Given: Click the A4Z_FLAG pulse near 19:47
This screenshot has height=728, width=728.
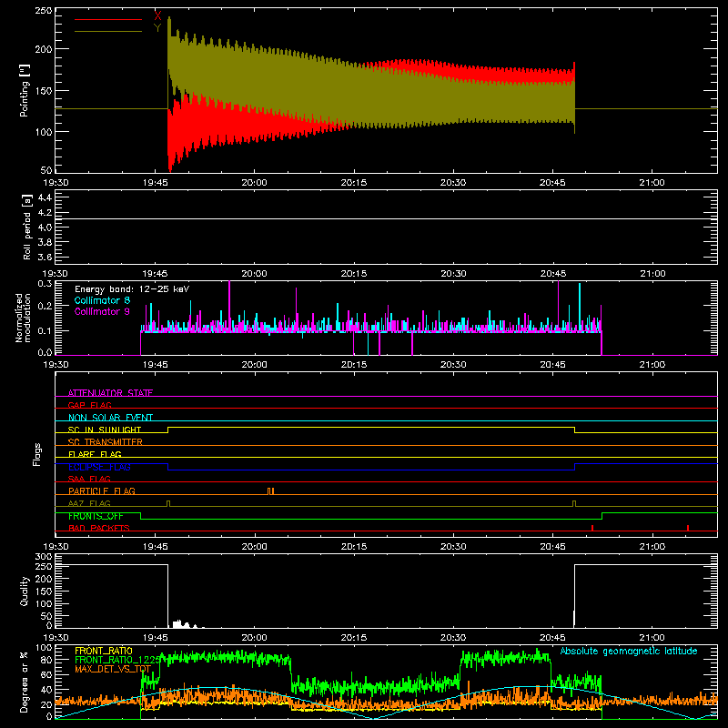Looking at the screenshot, I should [x=168, y=503].
